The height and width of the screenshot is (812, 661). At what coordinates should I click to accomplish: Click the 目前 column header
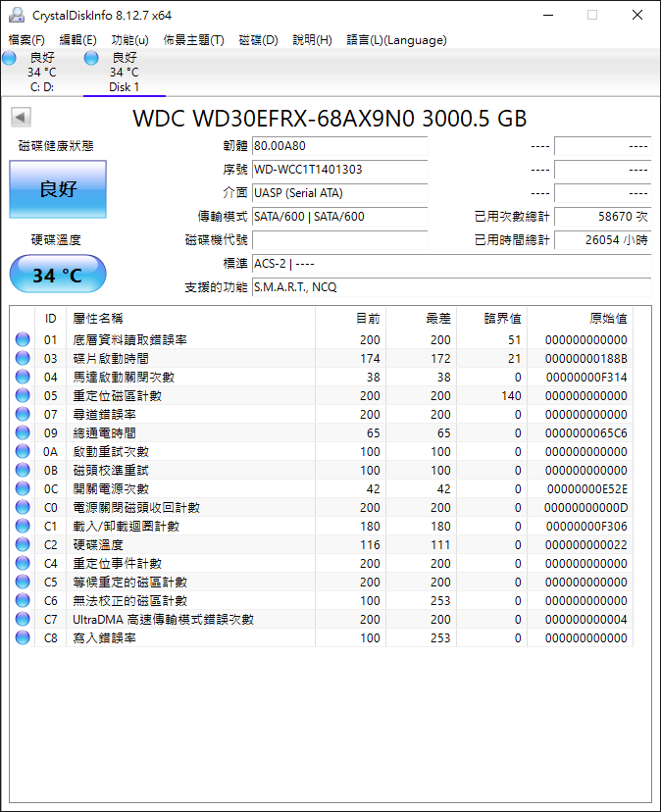(351, 319)
